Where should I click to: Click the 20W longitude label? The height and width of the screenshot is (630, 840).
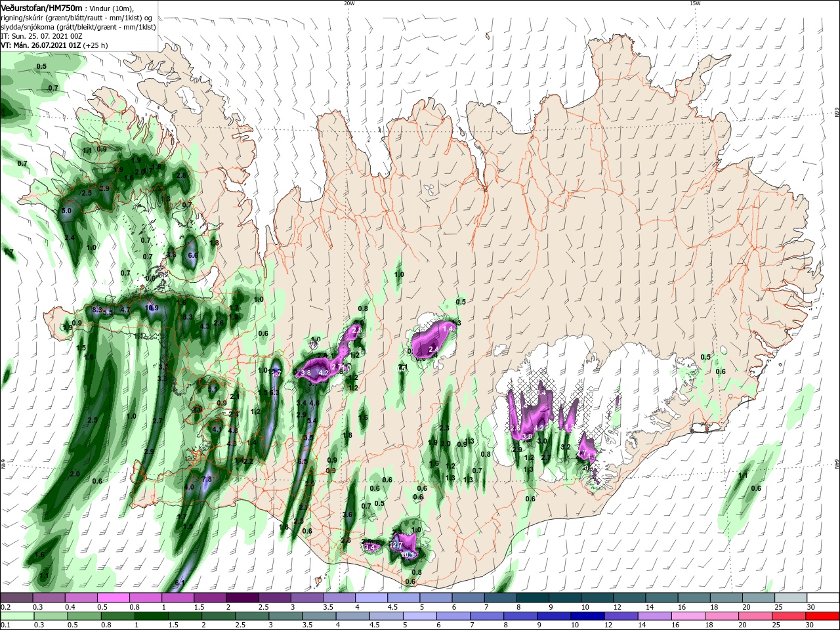(349, 3)
